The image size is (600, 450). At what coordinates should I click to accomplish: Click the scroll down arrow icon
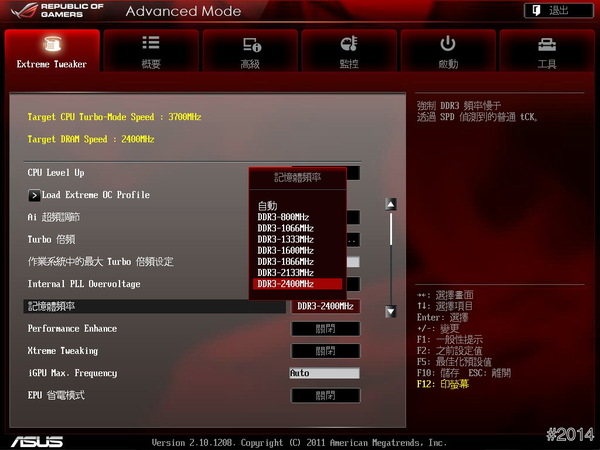(x=391, y=312)
